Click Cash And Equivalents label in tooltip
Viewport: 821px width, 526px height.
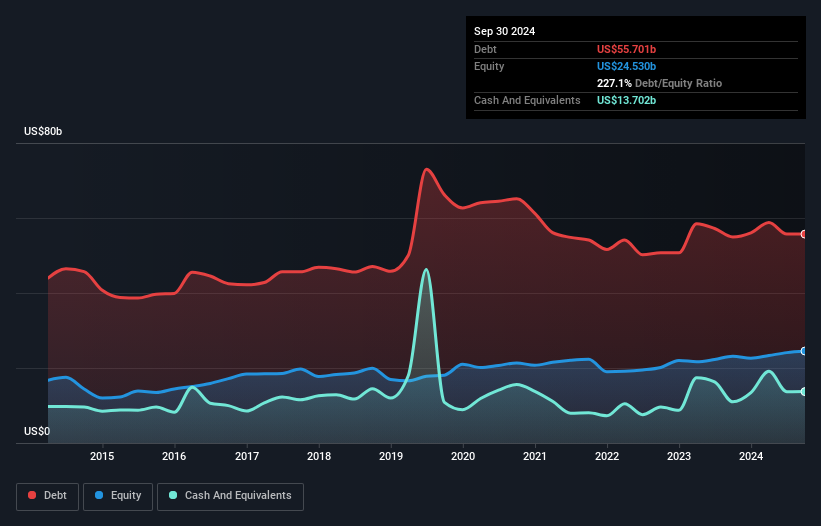click(x=527, y=100)
